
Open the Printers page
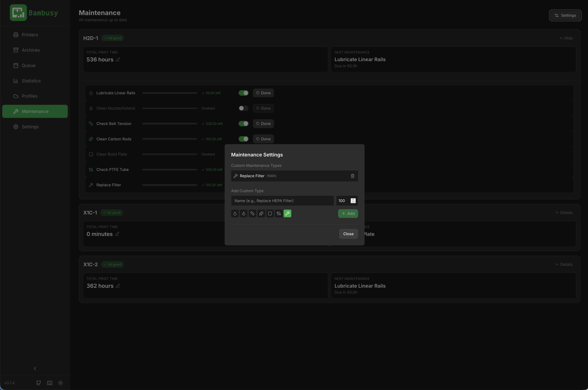pyautogui.click(x=35, y=35)
